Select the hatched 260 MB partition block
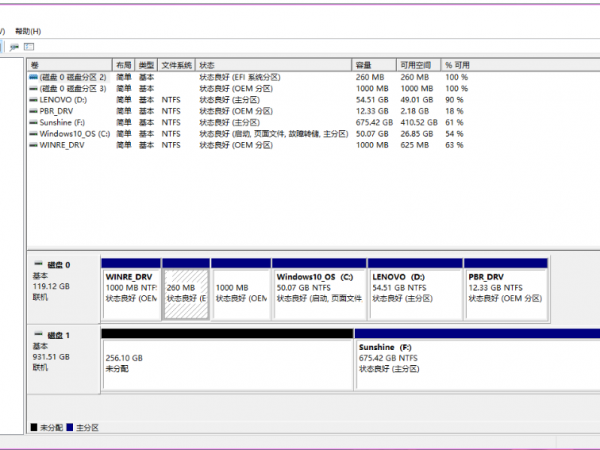The height and width of the screenshot is (450, 600). [x=185, y=293]
